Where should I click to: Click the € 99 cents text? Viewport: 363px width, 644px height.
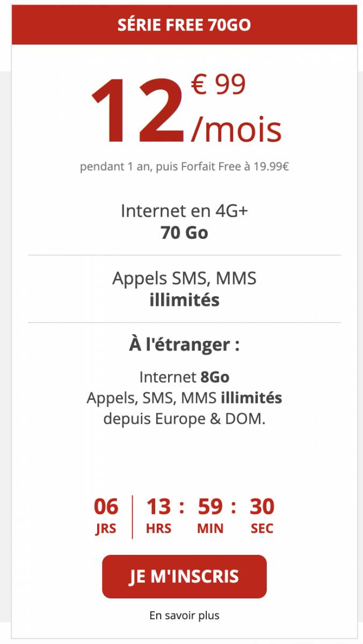coord(219,85)
